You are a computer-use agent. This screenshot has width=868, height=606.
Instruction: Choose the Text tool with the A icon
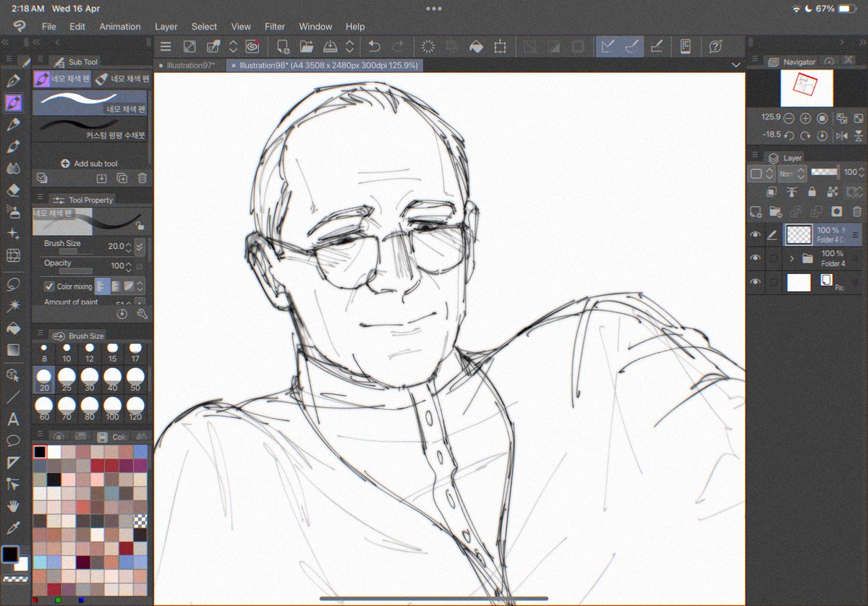13,419
